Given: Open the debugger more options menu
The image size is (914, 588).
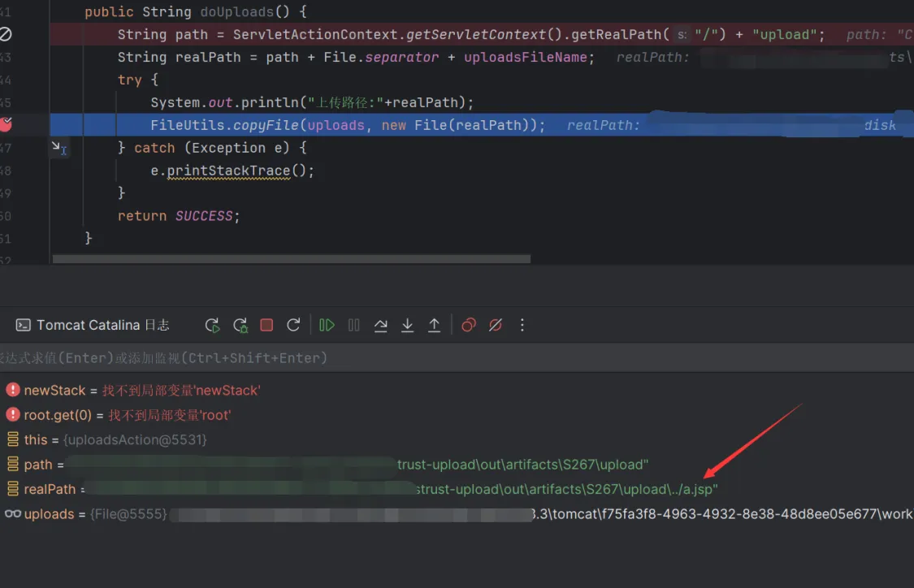Looking at the screenshot, I should [522, 325].
